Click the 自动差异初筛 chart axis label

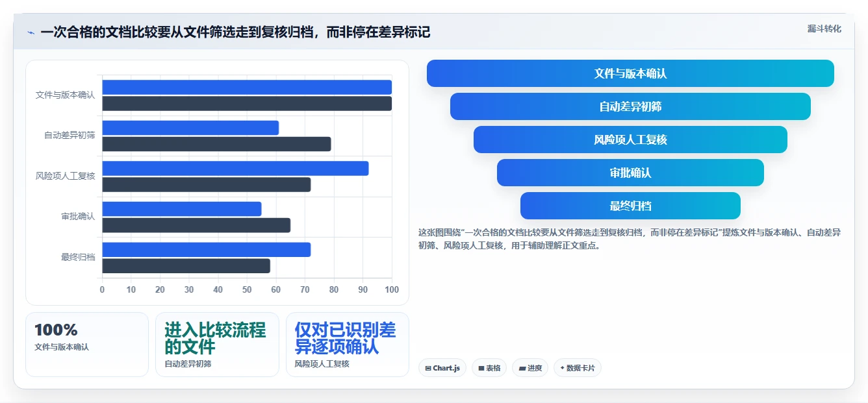click(x=70, y=135)
